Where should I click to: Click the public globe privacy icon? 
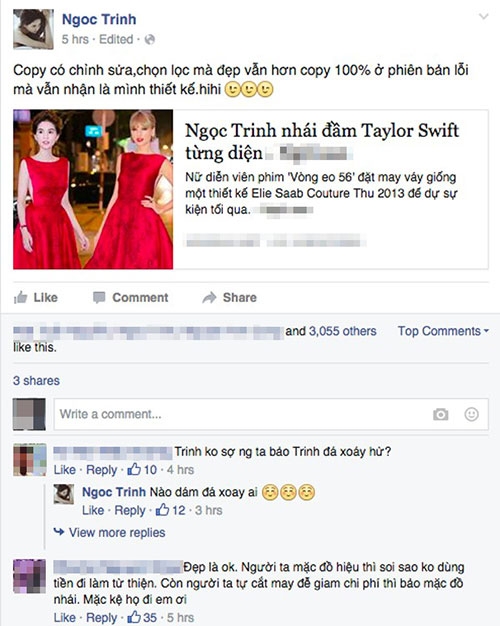[150, 40]
